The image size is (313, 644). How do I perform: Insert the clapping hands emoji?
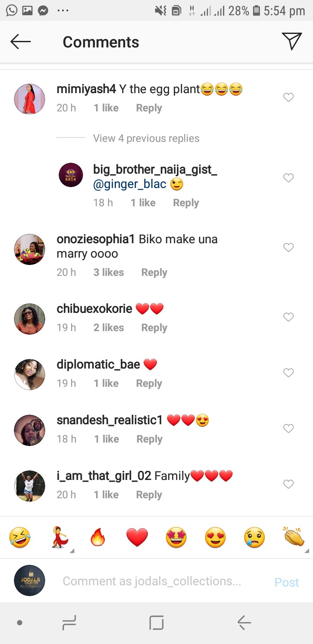[294, 537]
